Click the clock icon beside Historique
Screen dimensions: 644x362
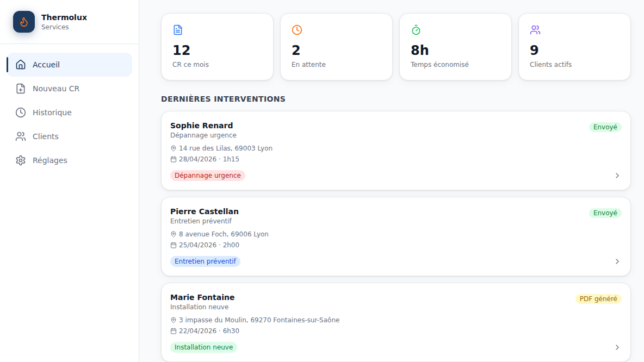click(21, 113)
